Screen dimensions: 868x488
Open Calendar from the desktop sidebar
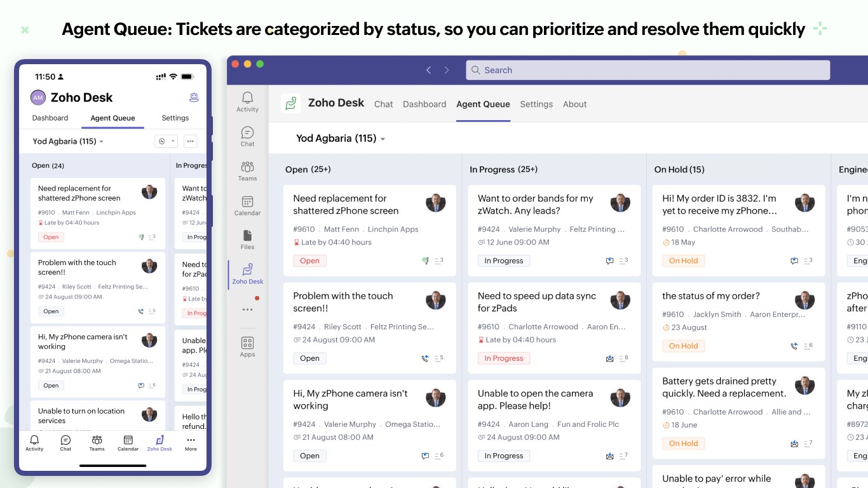coord(247,205)
